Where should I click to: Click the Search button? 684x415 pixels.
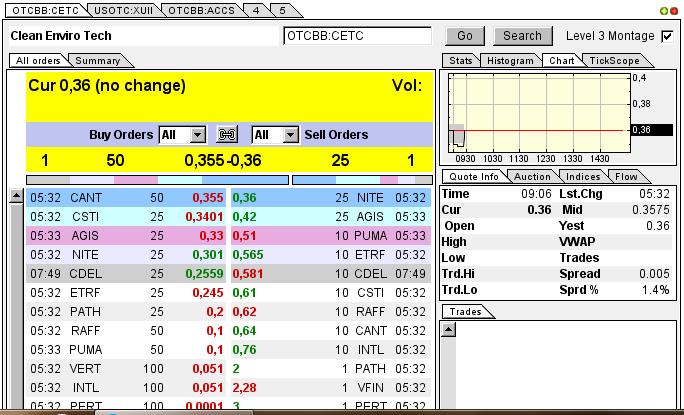pos(523,36)
